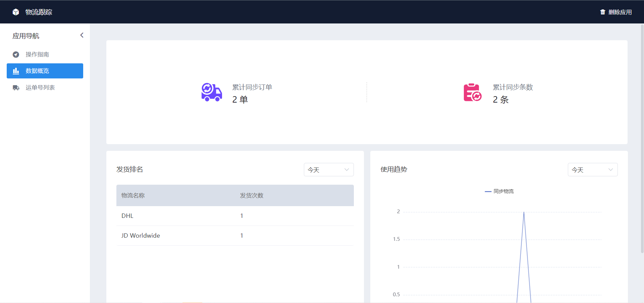Click the 2 条 sync count value
The height and width of the screenshot is (303, 644).
(x=501, y=100)
